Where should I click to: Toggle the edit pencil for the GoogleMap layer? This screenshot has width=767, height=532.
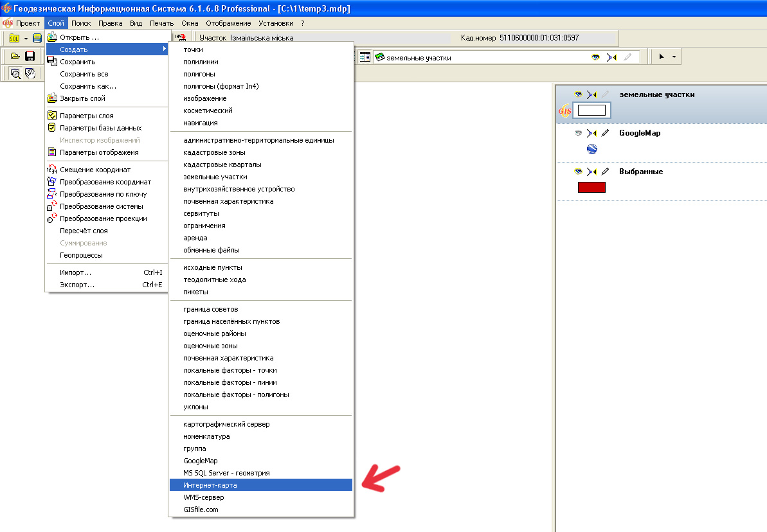point(605,133)
